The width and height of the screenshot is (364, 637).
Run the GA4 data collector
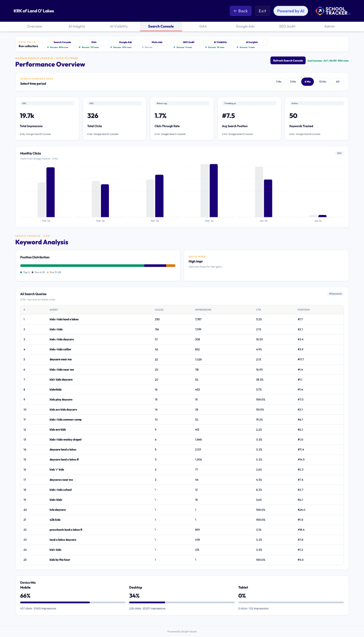(94, 42)
